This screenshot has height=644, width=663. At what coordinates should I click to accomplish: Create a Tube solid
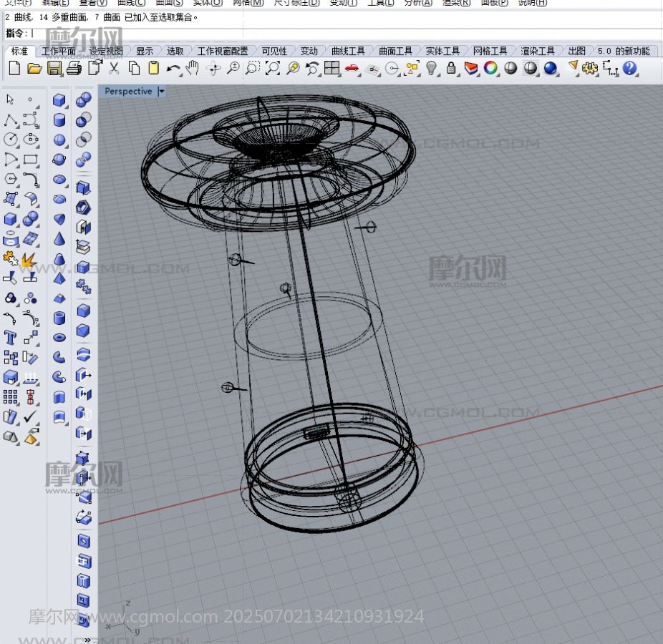(59, 318)
